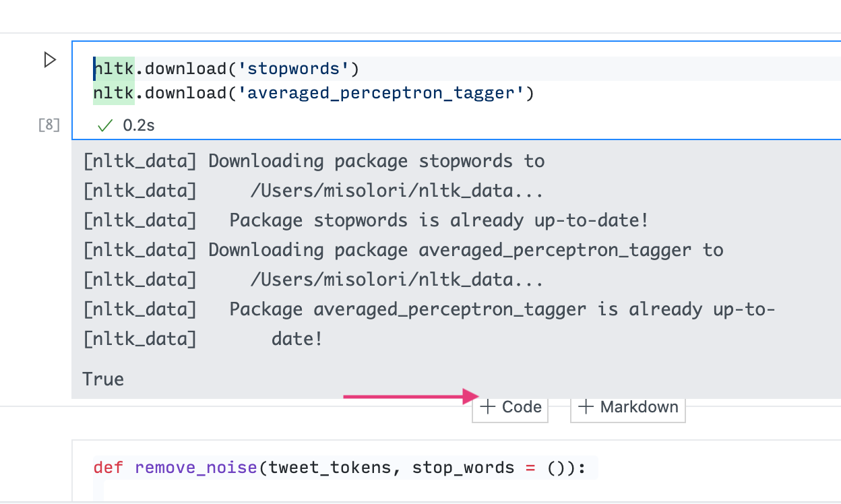The width and height of the screenshot is (841, 504).
Task: Select the first nltk.download code line
Action: 226,68
